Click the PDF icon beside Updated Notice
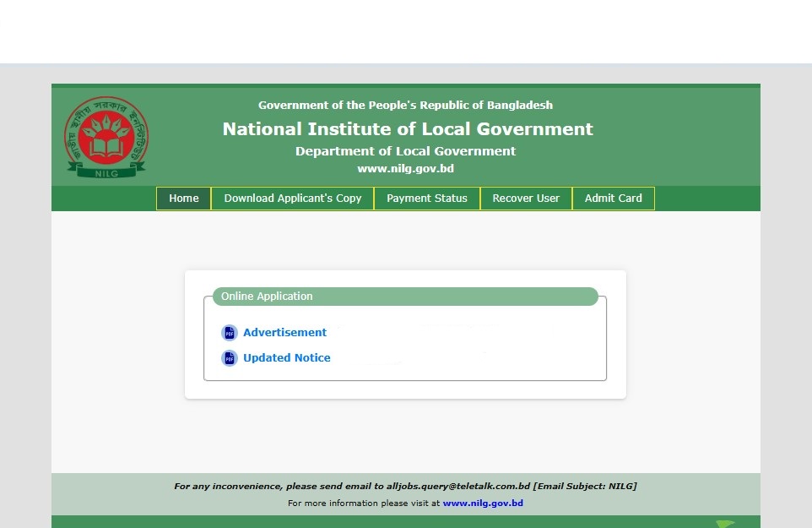The height and width of the screenshot is (528, 812). tap(229, 358)
